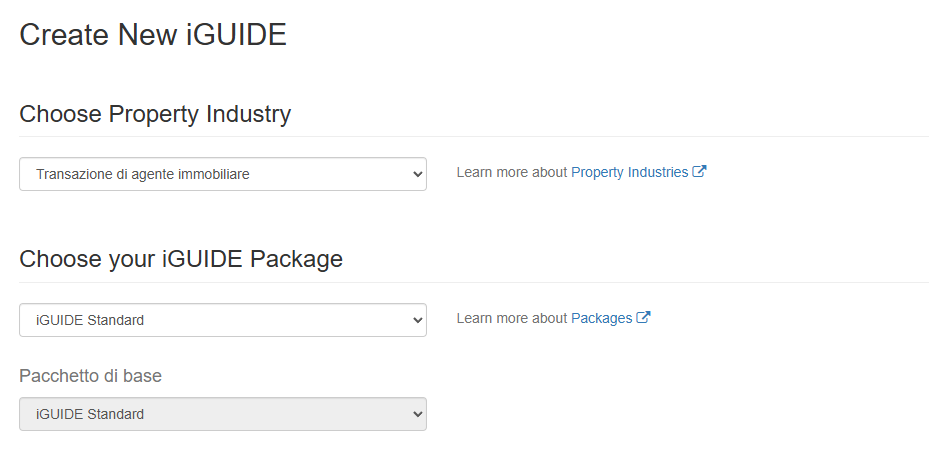The image size is (929, 454).
Task: Open the disabled Pacchetto di base dropdown
Action: pos(223,414)
